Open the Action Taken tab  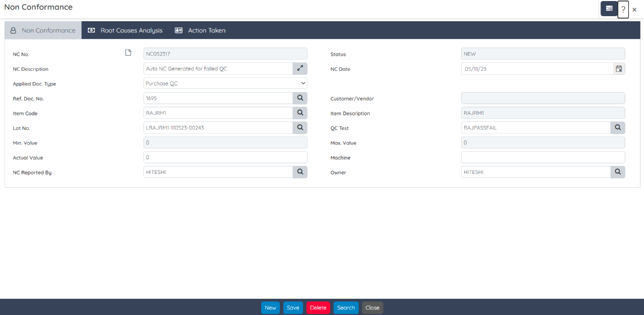click(200, 30)
